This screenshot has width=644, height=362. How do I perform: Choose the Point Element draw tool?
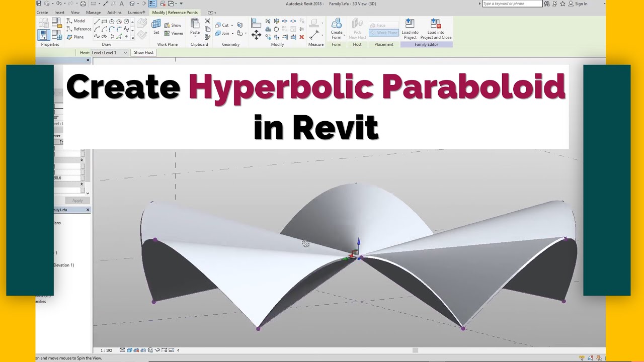pos(126,36)
